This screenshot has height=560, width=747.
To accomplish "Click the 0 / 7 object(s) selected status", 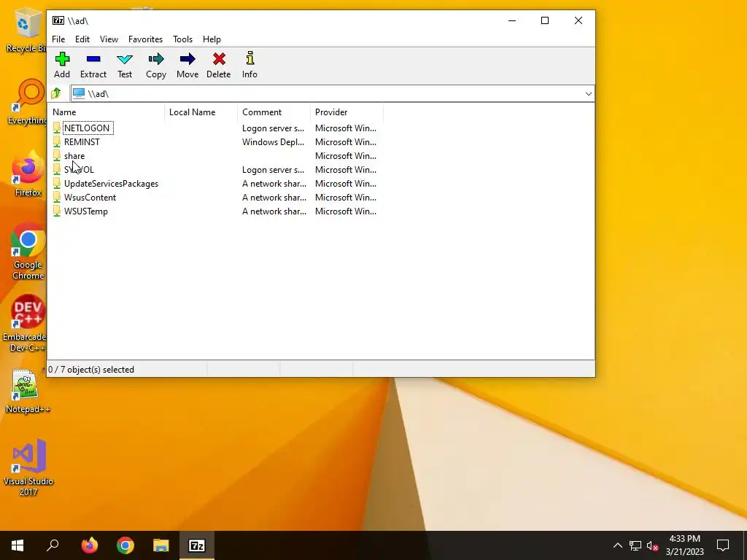I will [91, 370].
